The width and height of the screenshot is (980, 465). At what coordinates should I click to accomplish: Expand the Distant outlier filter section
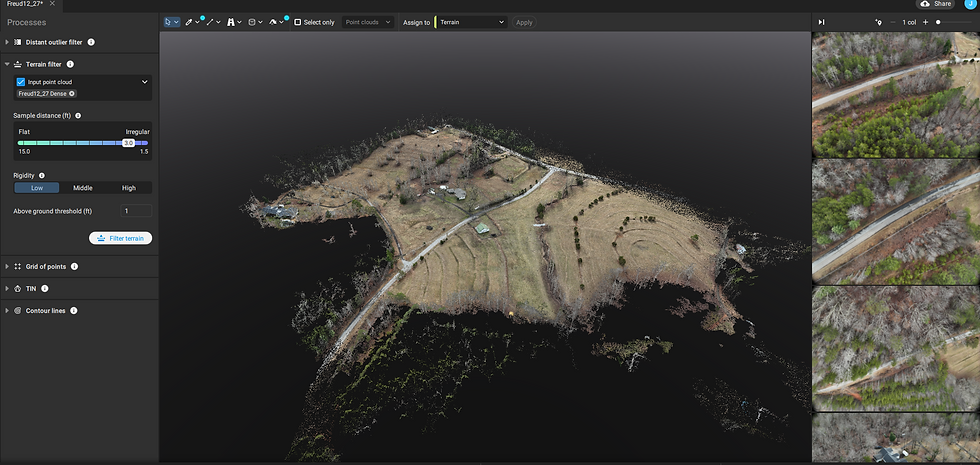(x=7, y=42)
